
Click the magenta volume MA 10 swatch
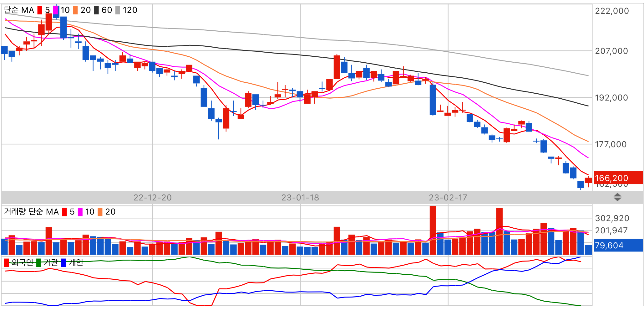click(x=80, y=212)
